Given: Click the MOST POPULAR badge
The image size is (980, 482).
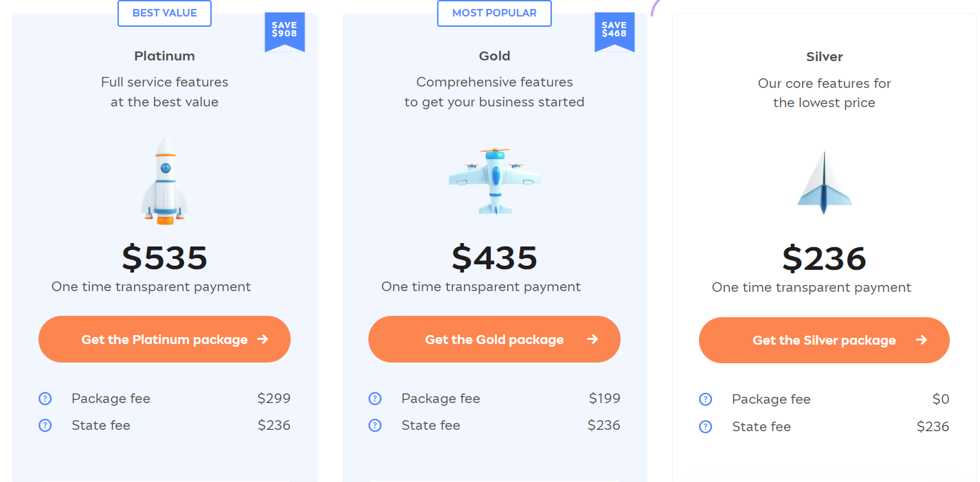Looking at the screenshot, I should coord(494,13).
